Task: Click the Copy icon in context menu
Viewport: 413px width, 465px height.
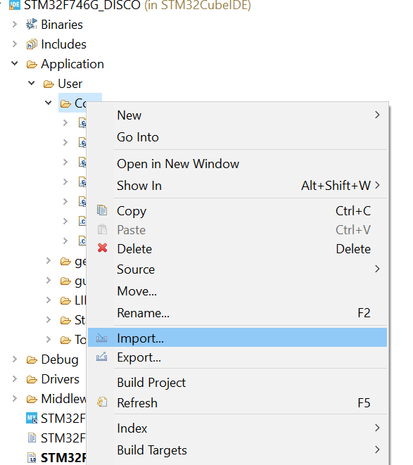Action: point(102,210)
